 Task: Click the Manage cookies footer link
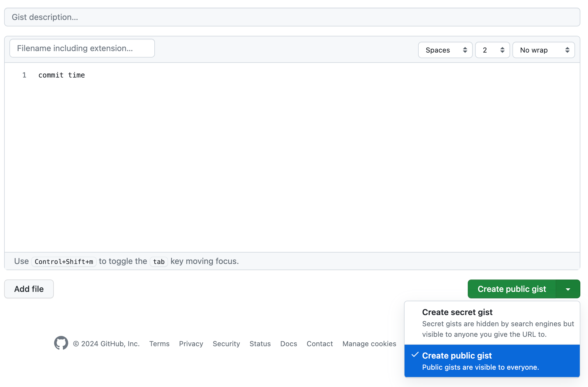click(369, 344)
